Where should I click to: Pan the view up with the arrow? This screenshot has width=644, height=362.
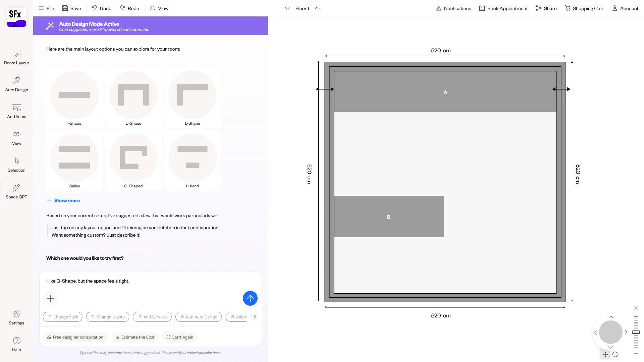tap(611, 317)
